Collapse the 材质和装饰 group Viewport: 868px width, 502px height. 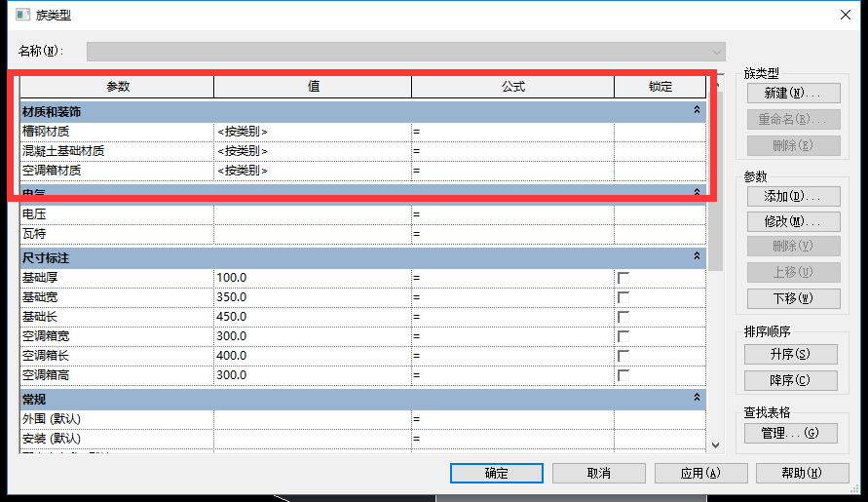[697, 110]
